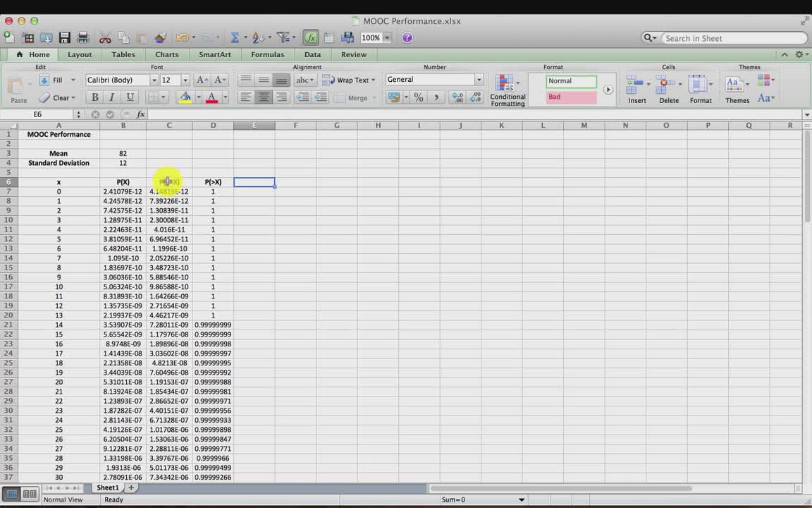Apply the yellow fill color

point(185,98)
